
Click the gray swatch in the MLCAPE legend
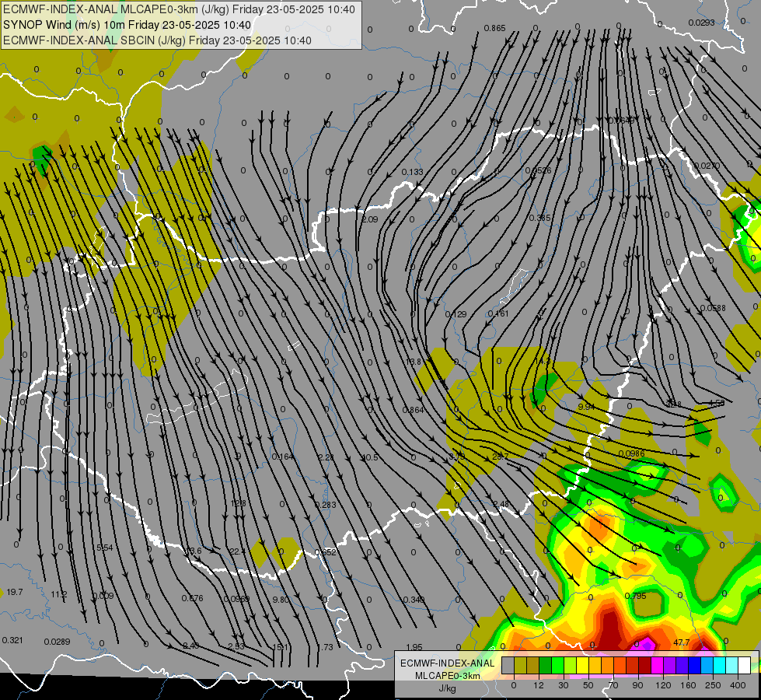pos(508,665)
